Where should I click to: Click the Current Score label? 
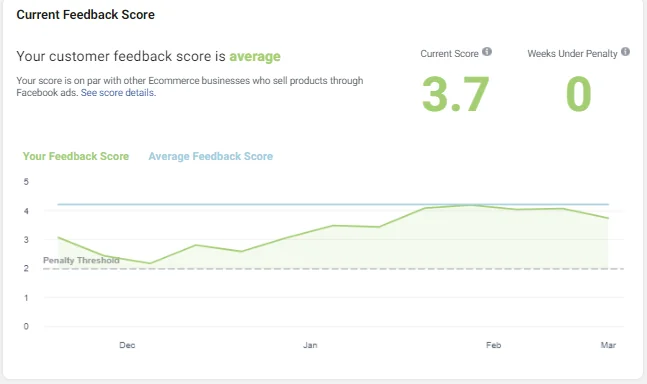(449, 54)
